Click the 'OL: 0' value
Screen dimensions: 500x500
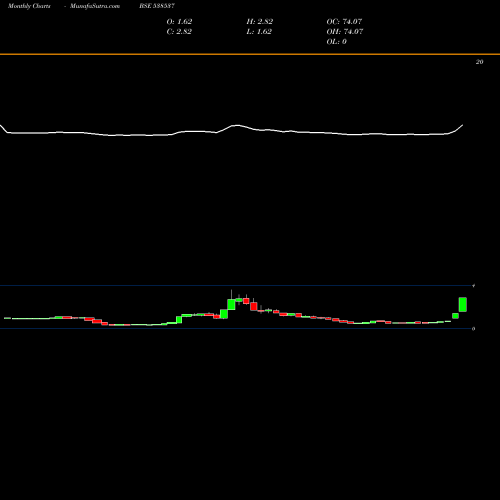336,42
